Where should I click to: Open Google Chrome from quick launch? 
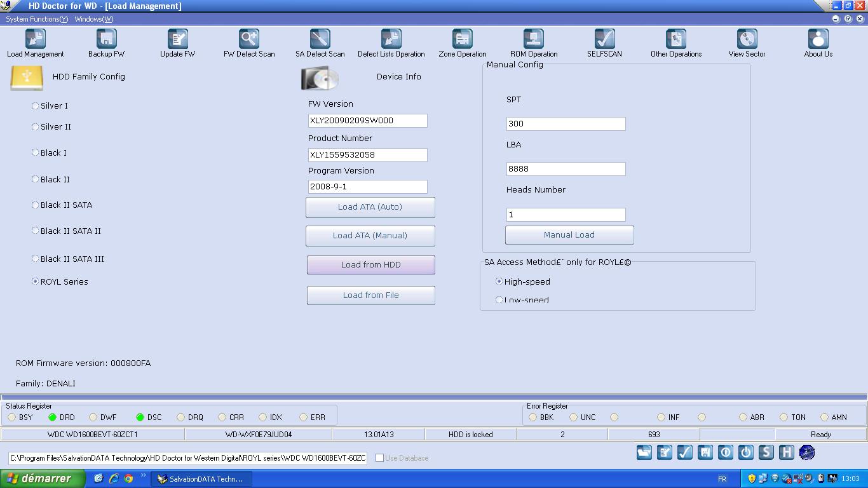[128, 478]
